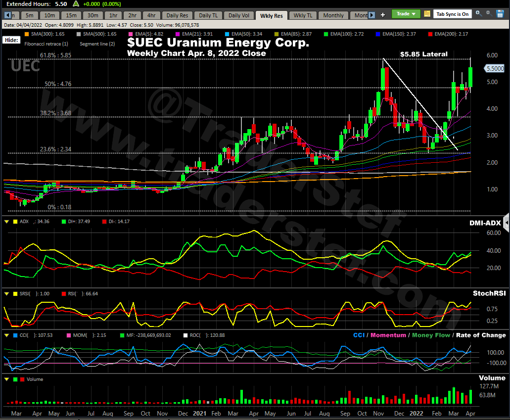Screen dimensions: 510x420
Task: Toggle the Fibonacci retrace (1) drawing visibility
Action: coord(46,44)
